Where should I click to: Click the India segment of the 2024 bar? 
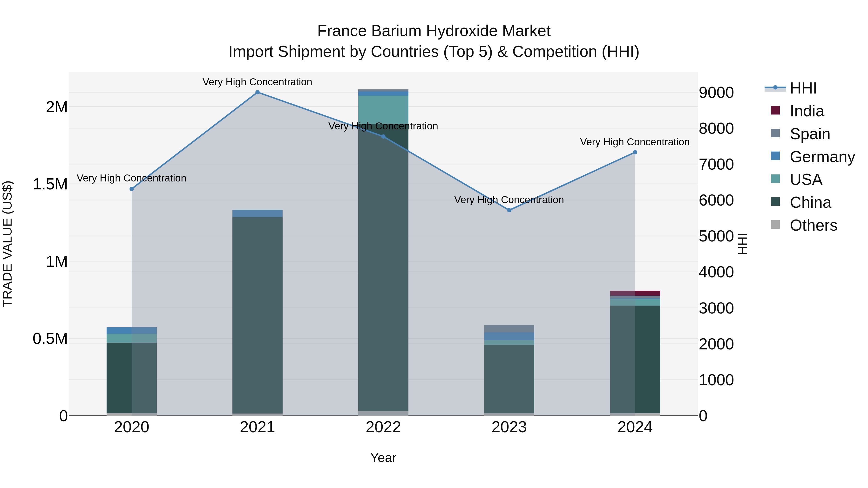635,293
